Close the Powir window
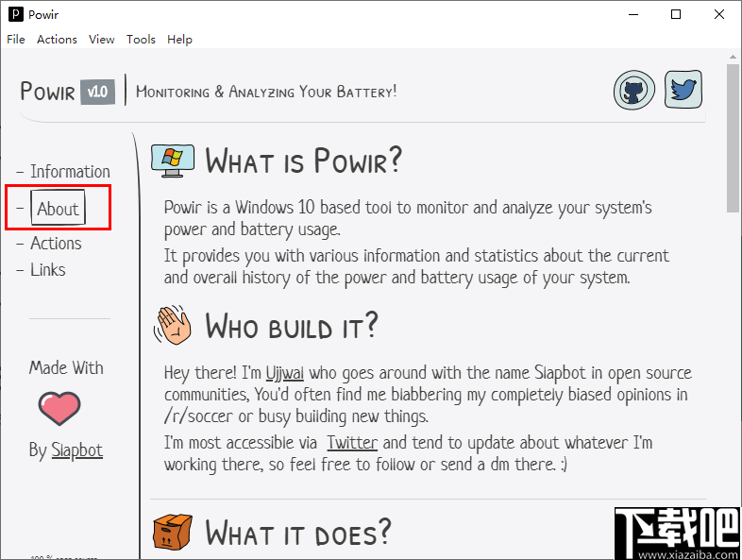 [718, 14]
